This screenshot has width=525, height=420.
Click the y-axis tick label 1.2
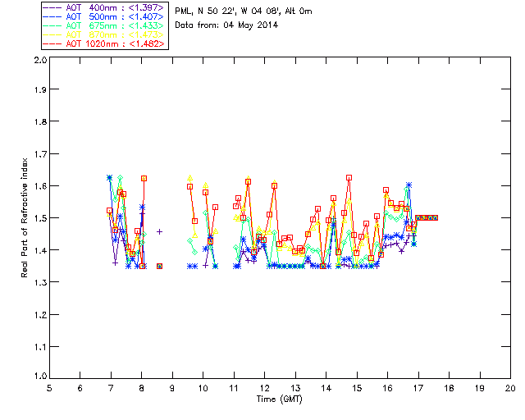tap(40, 315)
